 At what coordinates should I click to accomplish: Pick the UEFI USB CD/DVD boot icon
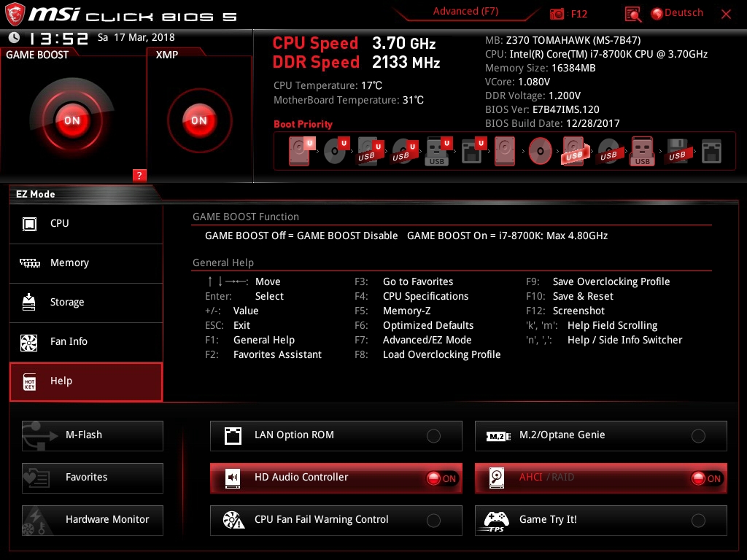tap(405, 151)
